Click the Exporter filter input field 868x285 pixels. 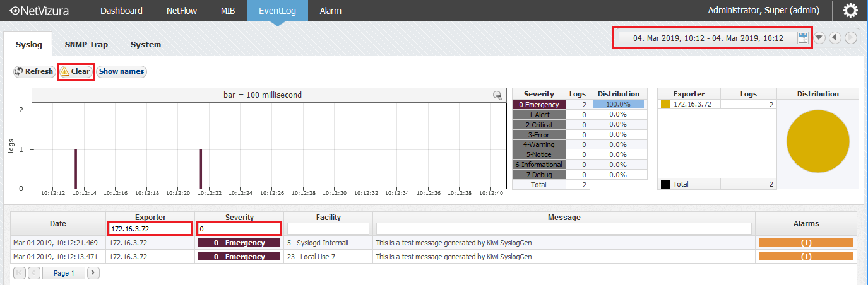[150, 228]
